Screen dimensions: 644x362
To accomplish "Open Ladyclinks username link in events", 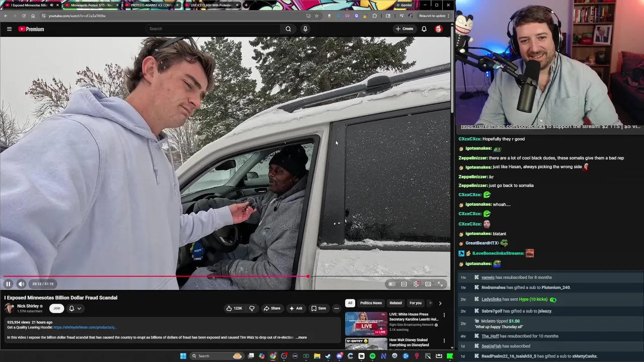I will click(x=492, y=299).
